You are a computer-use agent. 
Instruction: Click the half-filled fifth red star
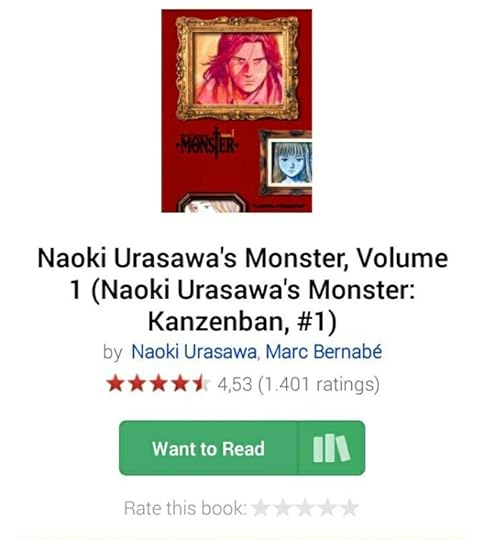click(x=202, y=384)
